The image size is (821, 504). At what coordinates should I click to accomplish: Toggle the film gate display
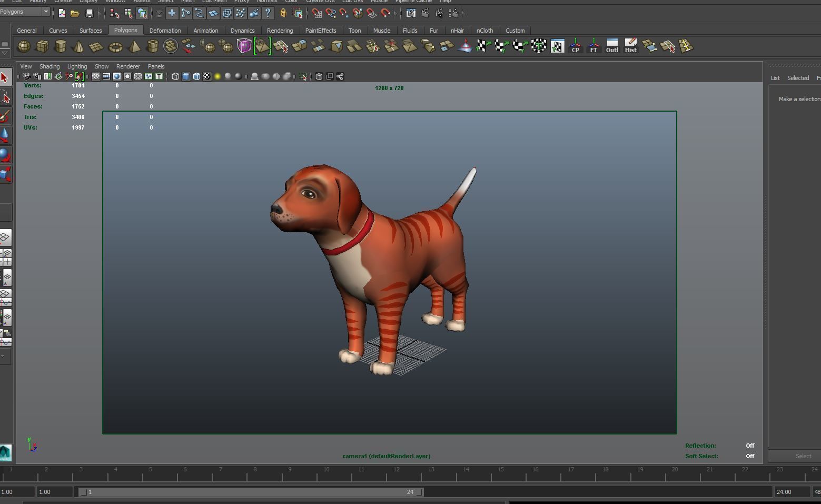click(106, 76)
